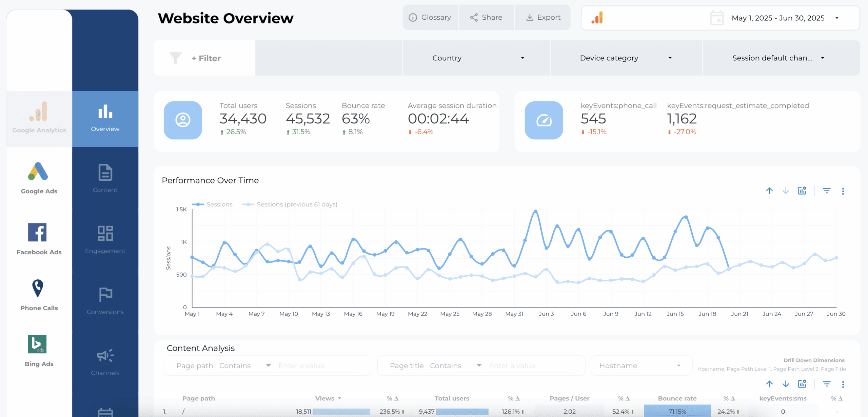
Task: Click request_estimate_completed value 1,162
Action: (682, 119)
